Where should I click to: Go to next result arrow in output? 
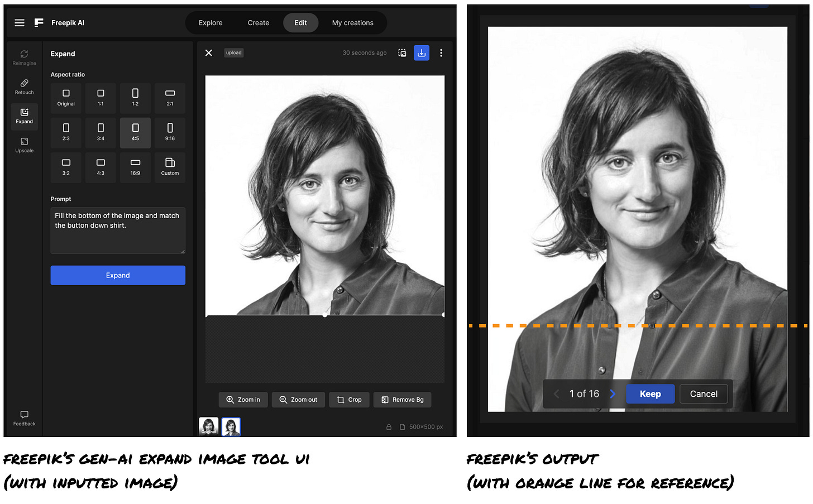[613, 394]
